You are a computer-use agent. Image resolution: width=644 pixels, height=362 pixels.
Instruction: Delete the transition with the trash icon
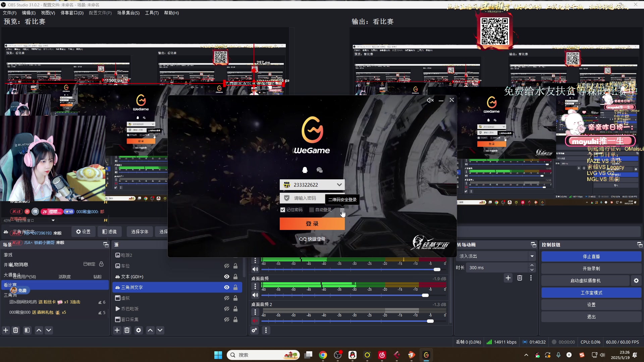520,278
